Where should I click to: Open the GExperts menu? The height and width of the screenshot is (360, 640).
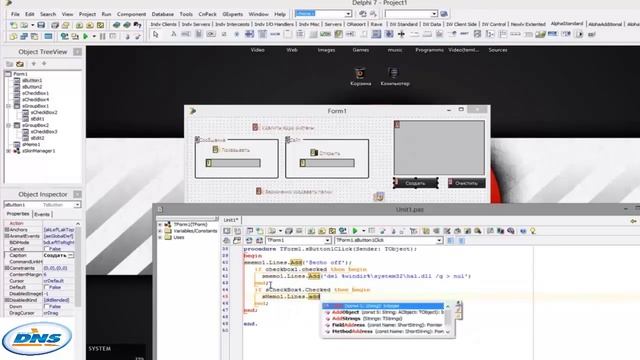pyautogui.click(x=233, y=14)
